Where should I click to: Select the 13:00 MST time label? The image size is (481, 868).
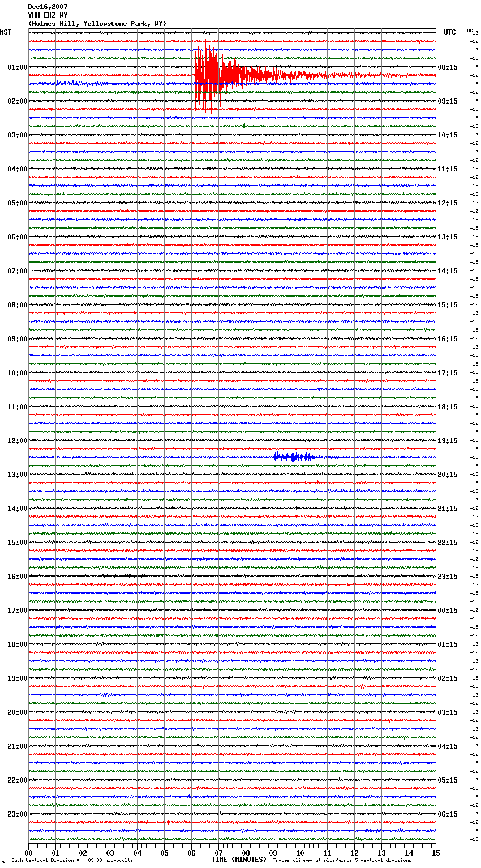click(x=17, y=475)
